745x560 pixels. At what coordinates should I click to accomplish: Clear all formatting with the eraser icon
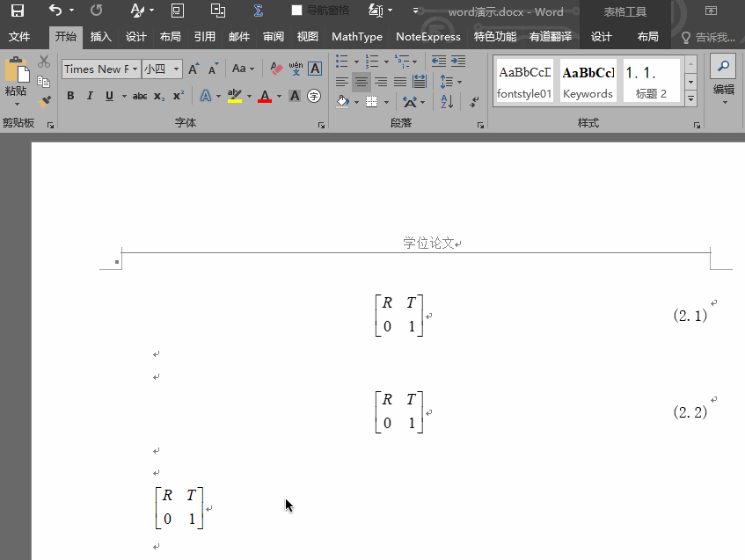276,69
